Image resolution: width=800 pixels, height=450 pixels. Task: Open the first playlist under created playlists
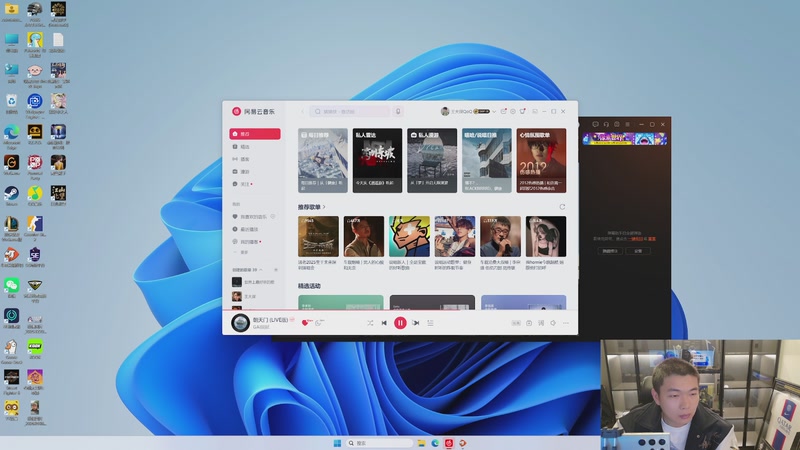254,282
